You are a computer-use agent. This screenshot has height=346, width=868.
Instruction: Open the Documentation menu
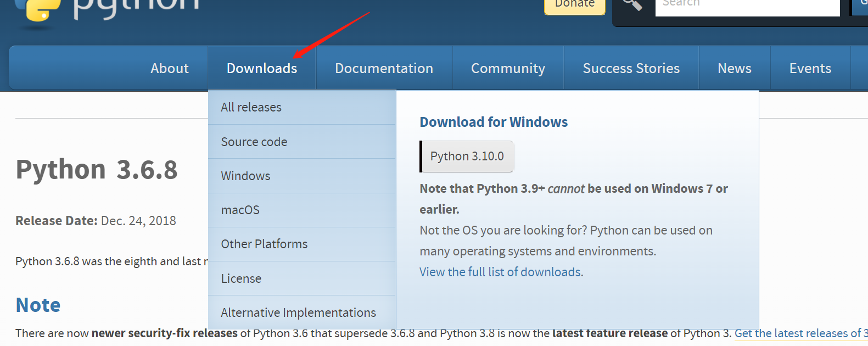[384, 68]
